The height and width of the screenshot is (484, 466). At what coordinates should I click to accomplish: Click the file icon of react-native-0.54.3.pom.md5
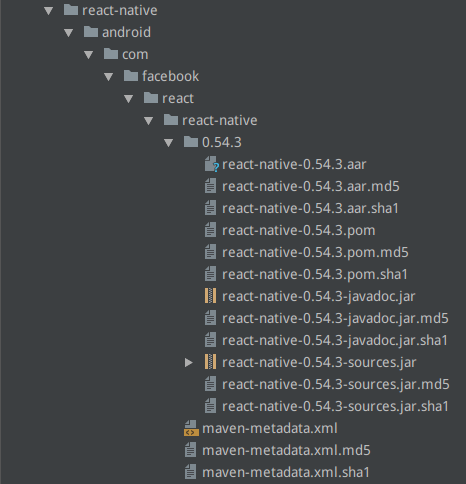click(x=210, y=252)
